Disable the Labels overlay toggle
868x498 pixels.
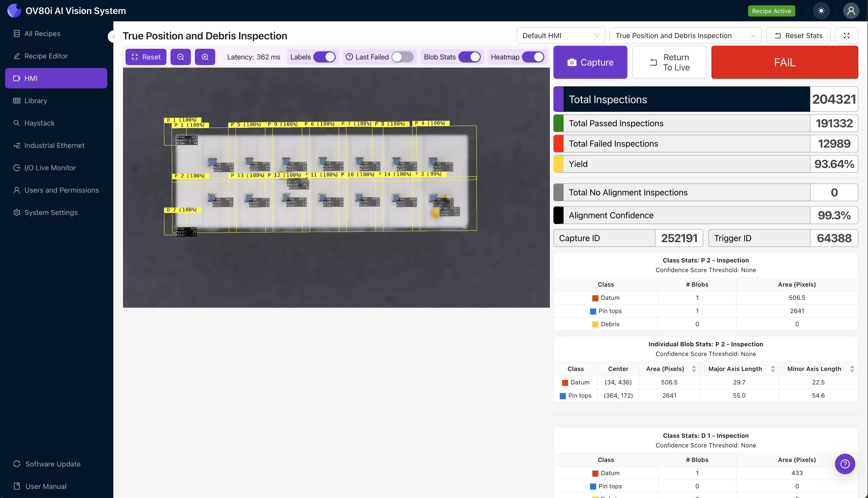[325, 57]
